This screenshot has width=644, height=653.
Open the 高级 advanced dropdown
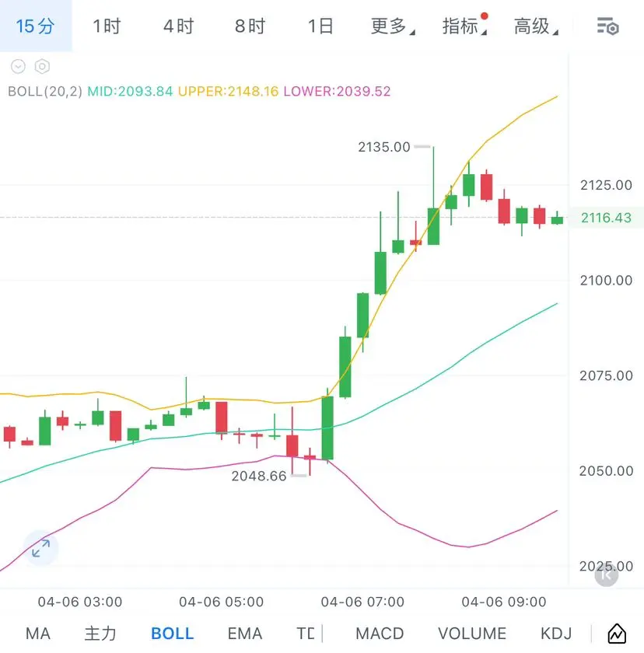point(536,26)
